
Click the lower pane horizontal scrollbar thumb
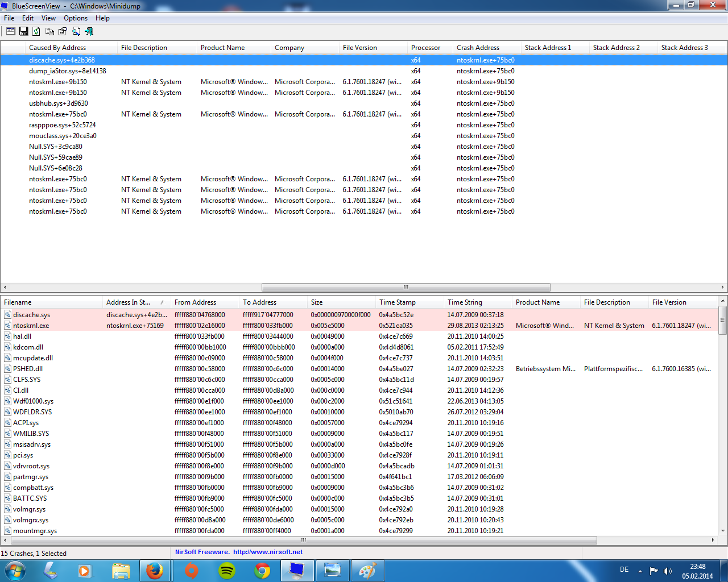coord(303,540)
